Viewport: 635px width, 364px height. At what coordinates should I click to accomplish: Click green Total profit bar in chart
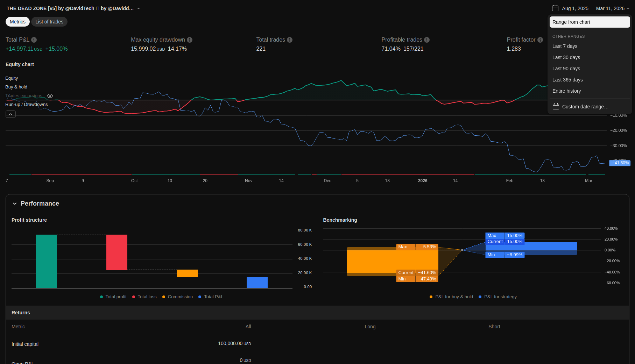click(x=47, y=261)
